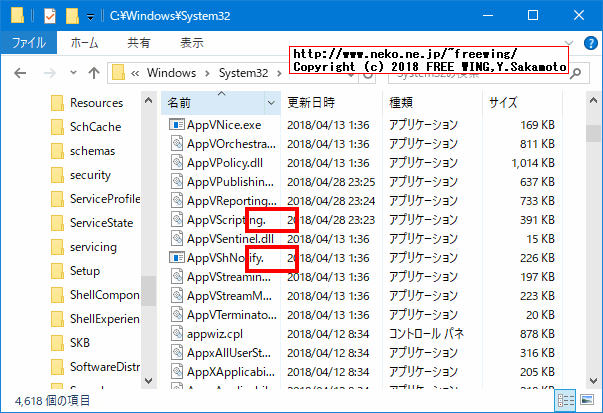
Task: Switch to Large icons view in status bar
Action: pyautogui.click(x=587, y=400)
